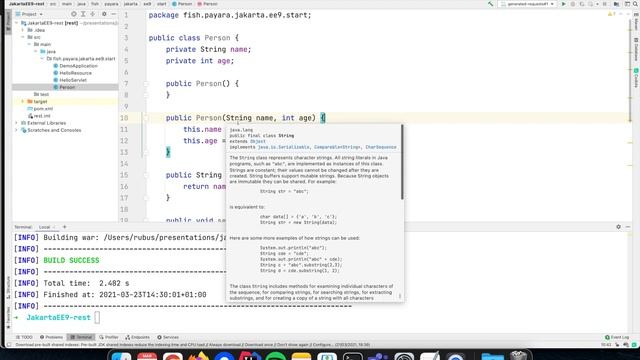
Task: Run the selected configuration with play icon
Action: click(x=564, y=4)
